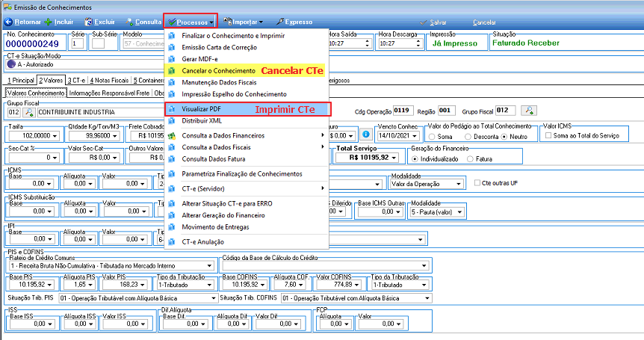Click the Salvar button
This screenshot has height=340, width=644.
coord(433,22)
